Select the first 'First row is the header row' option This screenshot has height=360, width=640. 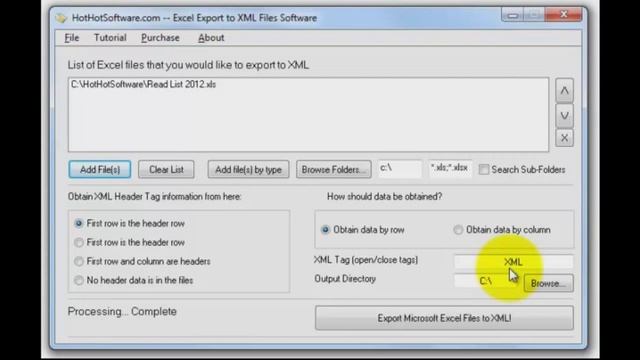(79, 223)
